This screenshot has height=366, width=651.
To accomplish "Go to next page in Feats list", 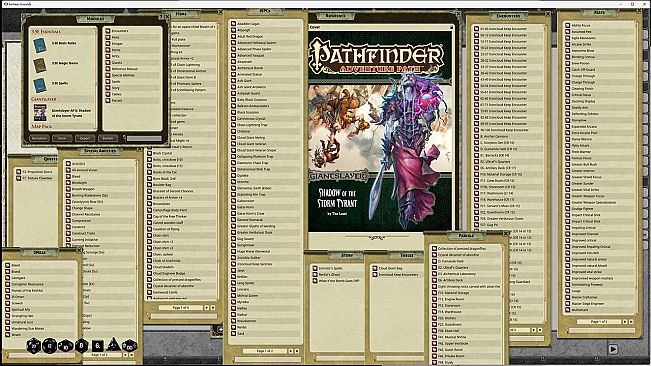I will pos(625,322).
